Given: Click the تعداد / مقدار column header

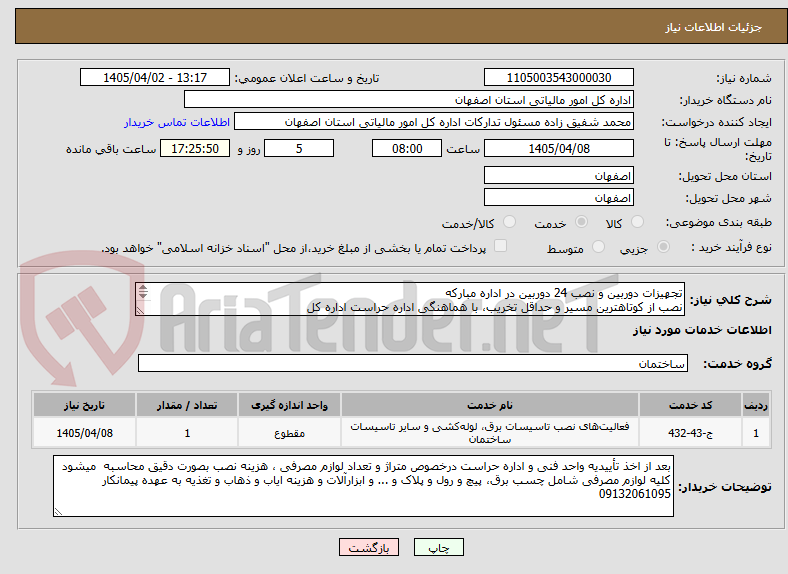Looking at the screenshot, I should pyautogui.click(x=187, y=405).
